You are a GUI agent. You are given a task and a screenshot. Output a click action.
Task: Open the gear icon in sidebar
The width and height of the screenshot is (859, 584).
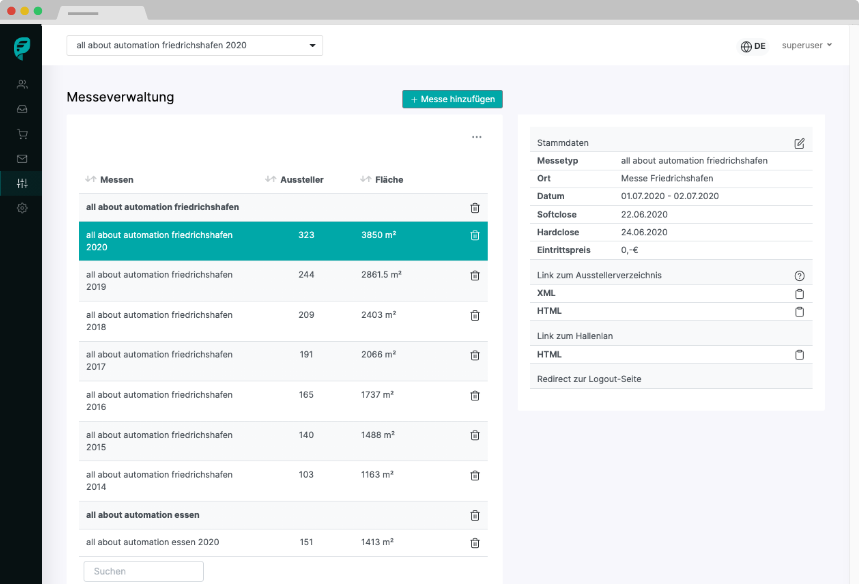pos(22,208)
